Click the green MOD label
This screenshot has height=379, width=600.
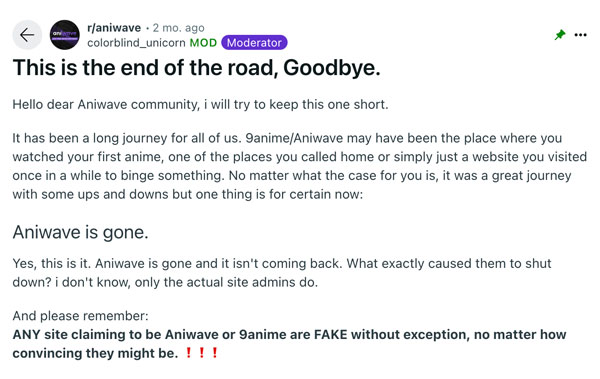coord(203,43)
